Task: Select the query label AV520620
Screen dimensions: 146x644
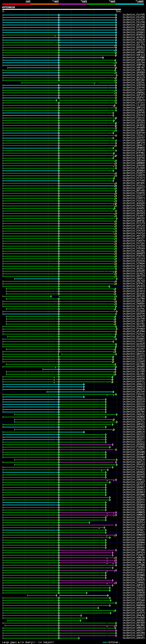Action: (x=8, y=8)
